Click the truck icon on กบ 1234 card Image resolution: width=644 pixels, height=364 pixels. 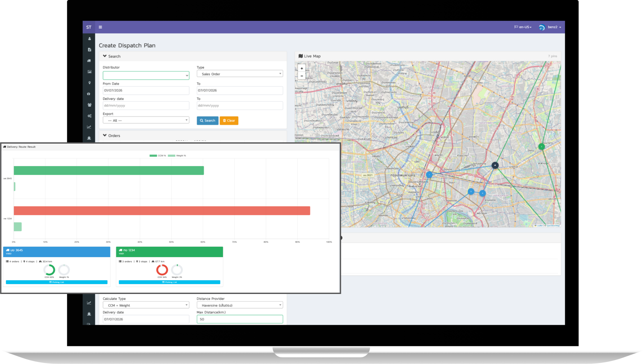pos(121,250)
